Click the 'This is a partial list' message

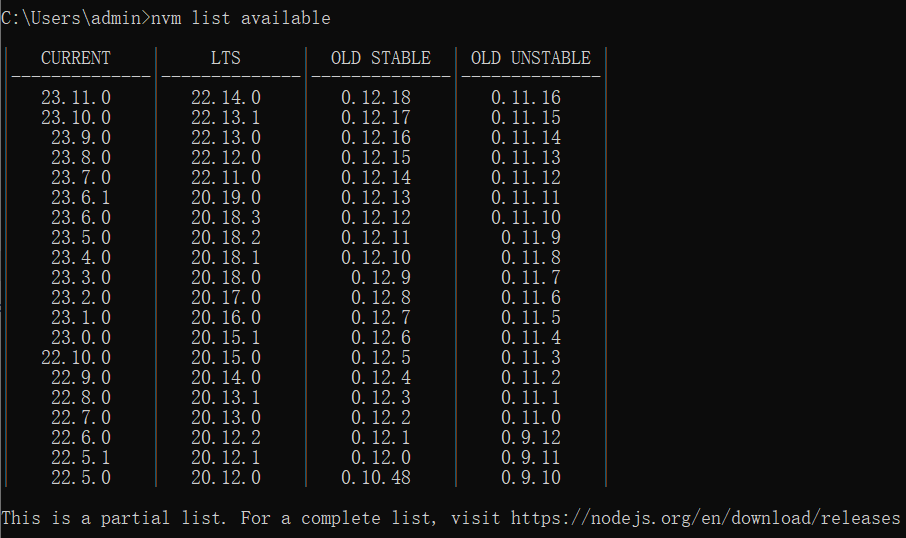pyautogui.click(x=111, y=518)
